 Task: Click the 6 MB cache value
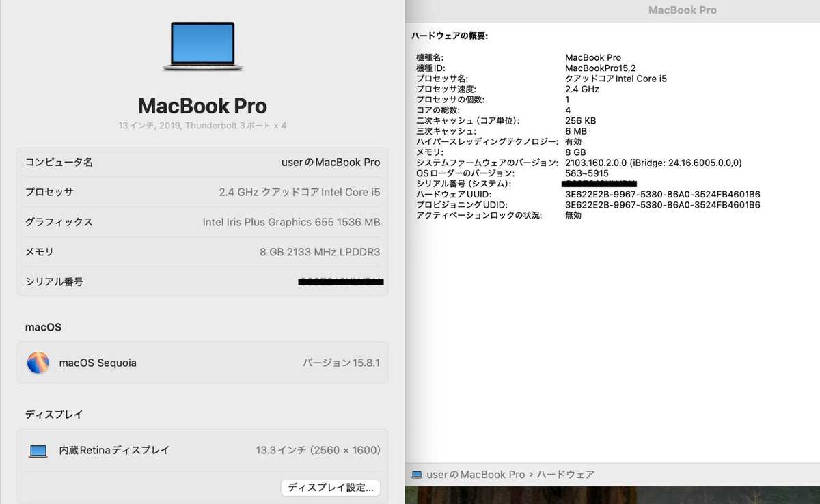(x=576, y=131)
